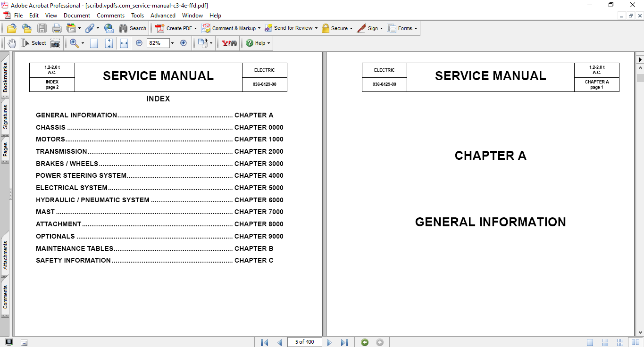644x347 pixels.
Task: Open the Organizer dropdown arrow
Action: click(79, 28)
